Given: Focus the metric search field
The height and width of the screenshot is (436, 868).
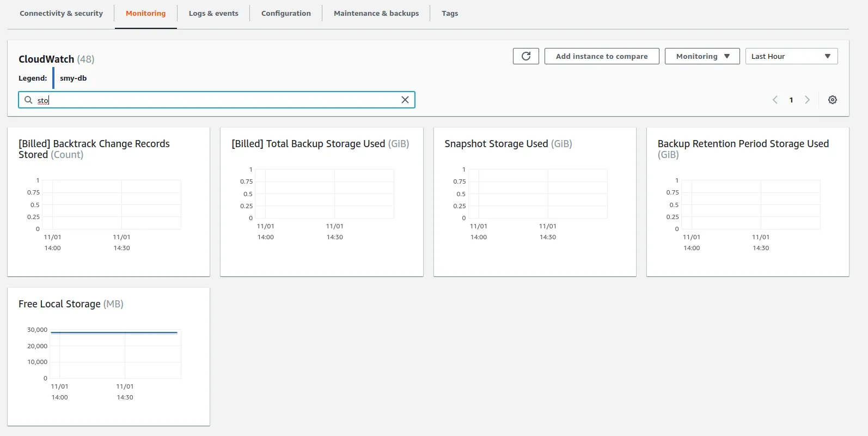Looking at the screenshot, I should 217,100.
